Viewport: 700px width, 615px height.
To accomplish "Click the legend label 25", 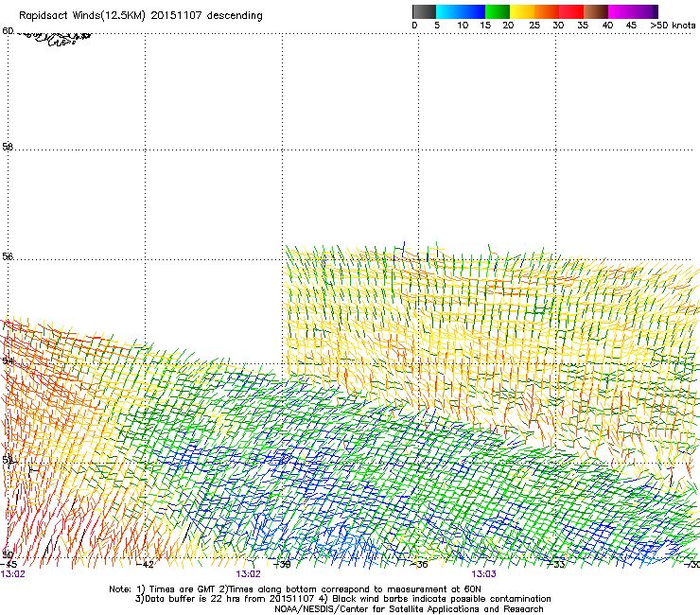I will (534, 26).
